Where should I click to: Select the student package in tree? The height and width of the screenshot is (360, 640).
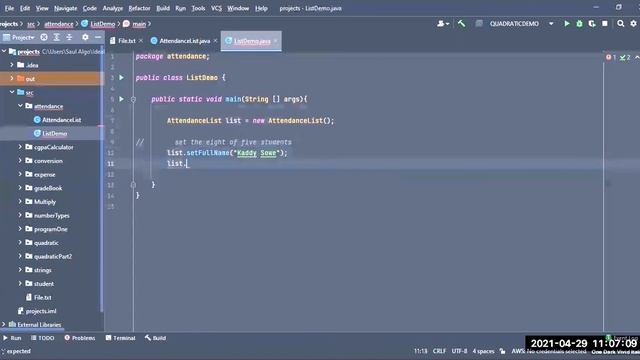pyautogui.click(x=44, y=284)
